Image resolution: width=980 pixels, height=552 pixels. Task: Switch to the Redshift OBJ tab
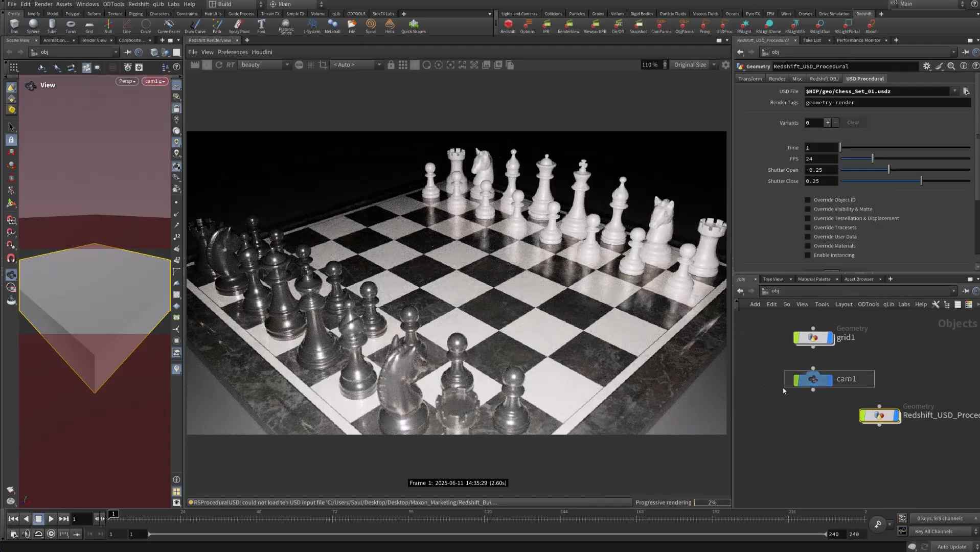824,79
